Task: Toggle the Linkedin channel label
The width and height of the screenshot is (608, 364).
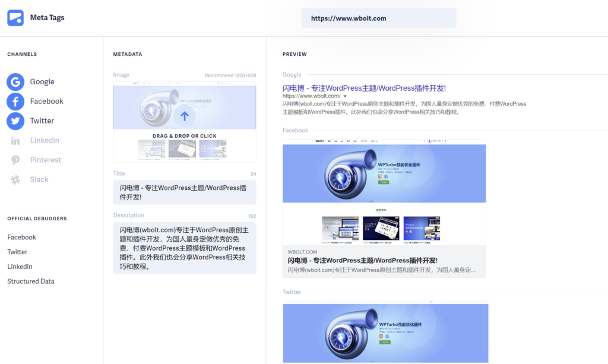Action: tap(45, 140)
